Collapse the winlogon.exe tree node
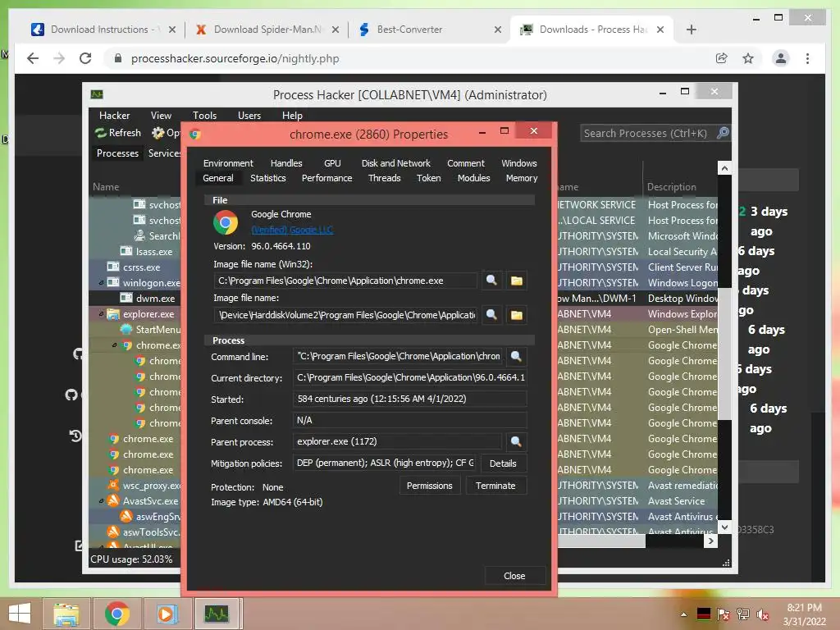 (101, 283)
